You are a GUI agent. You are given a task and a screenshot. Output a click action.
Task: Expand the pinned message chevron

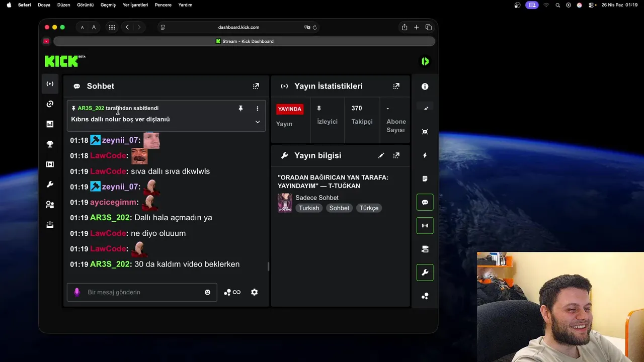[x=258, y=122]
